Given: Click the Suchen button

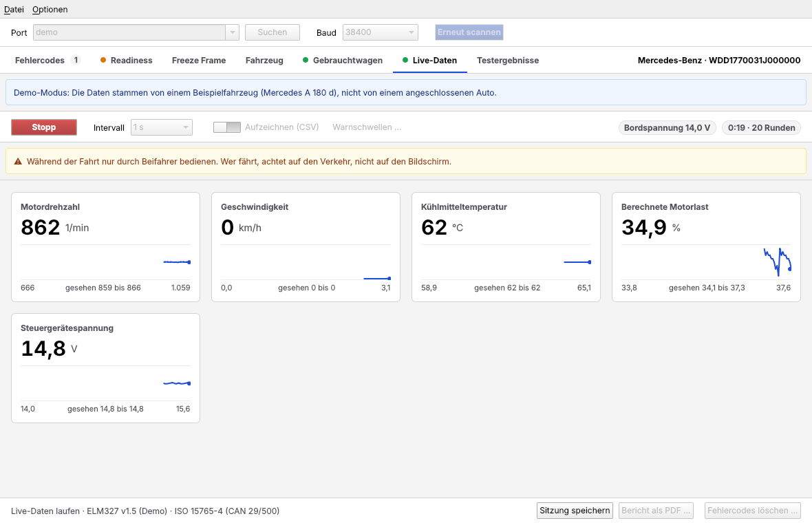Looking at the screenshot, I should (273, 32).
